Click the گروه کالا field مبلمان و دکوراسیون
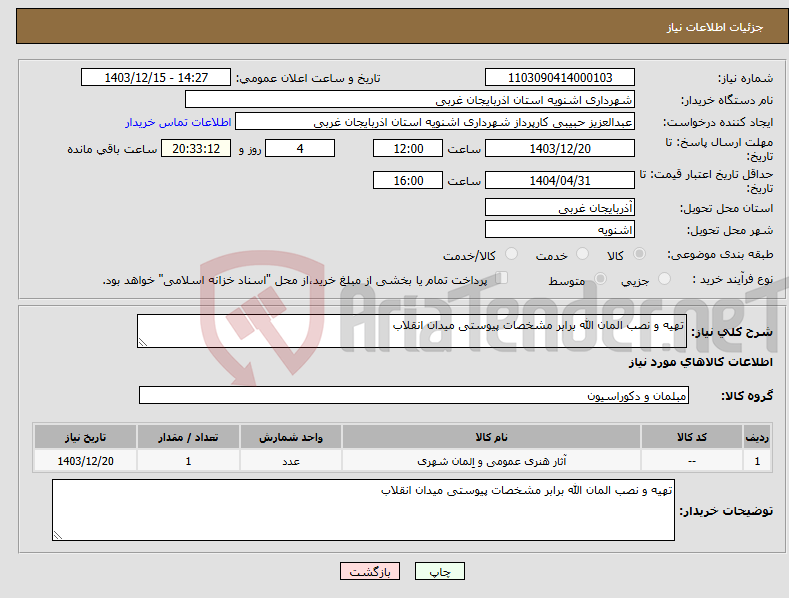 414,395
